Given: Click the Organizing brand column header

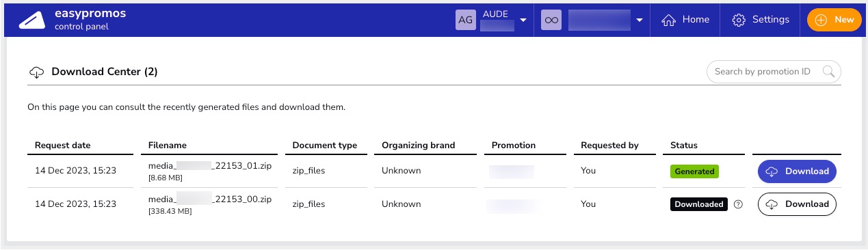Looking at the screenshot, I should 419,145.
